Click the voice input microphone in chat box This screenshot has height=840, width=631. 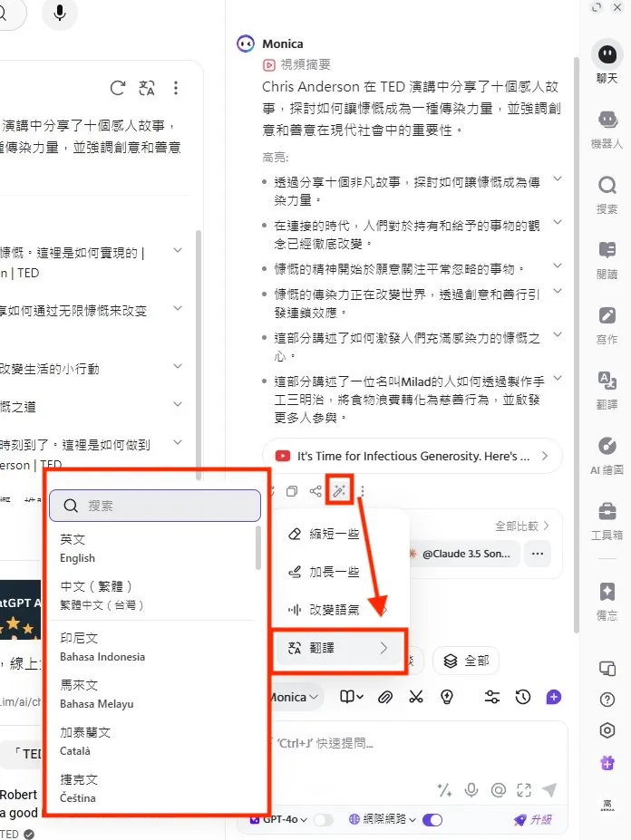[x=471, y=789]
